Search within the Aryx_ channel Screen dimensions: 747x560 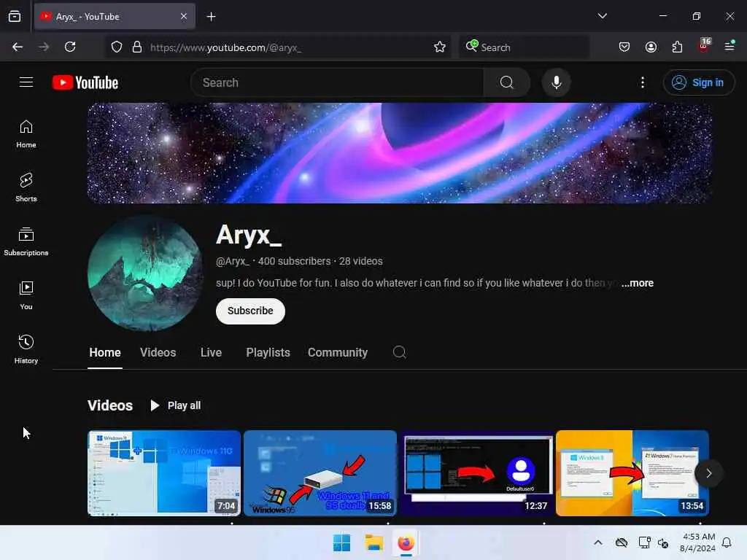[399, 352]
